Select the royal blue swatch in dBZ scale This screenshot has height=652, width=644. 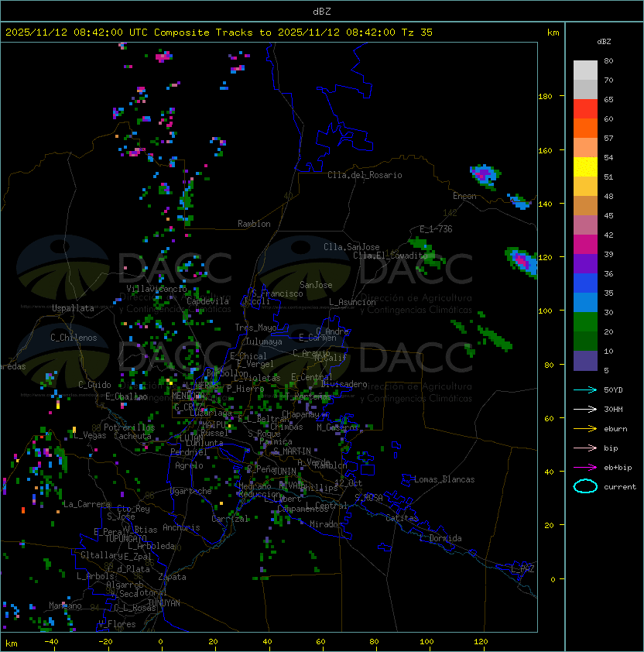click(585, 283)
